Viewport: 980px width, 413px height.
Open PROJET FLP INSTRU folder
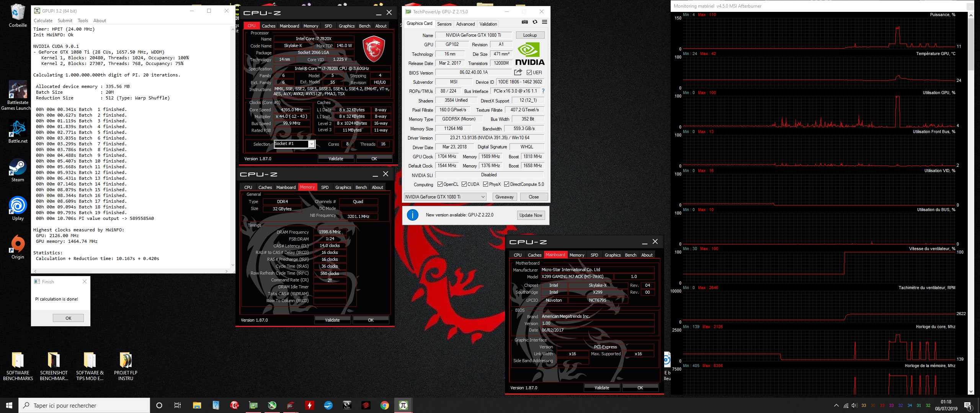click(126, 366)
